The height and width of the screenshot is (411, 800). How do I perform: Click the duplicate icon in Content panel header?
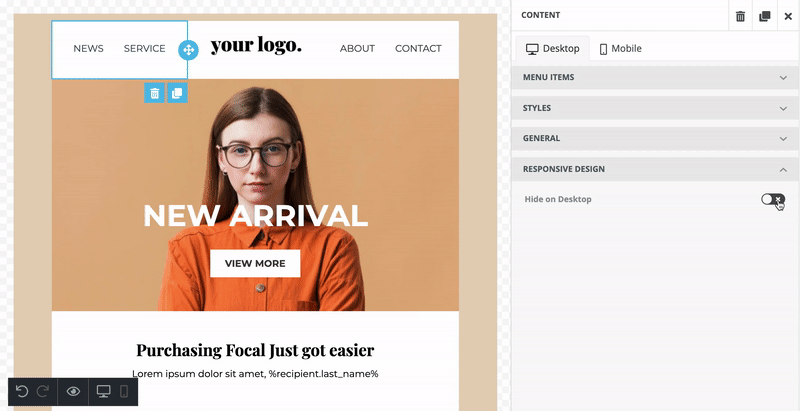pyautogui.click(x=764, y=16)
